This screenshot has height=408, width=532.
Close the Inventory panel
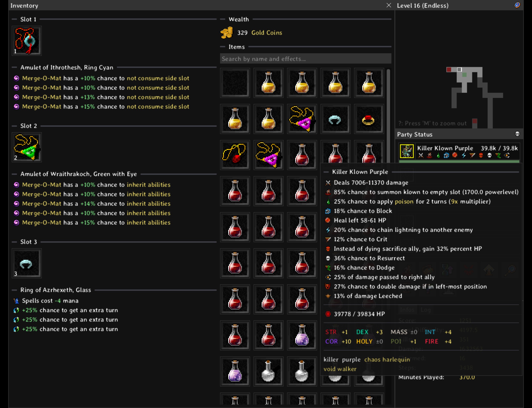389,5
